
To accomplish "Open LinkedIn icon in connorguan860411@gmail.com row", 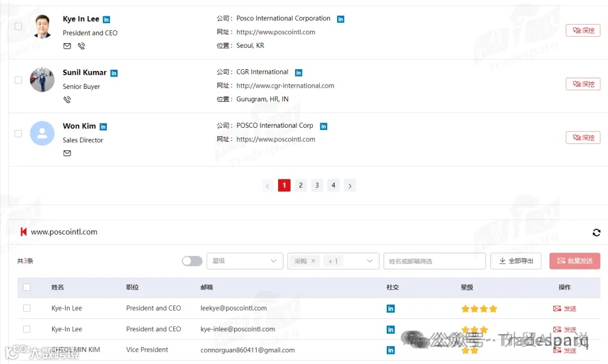I will pos(391,350).
